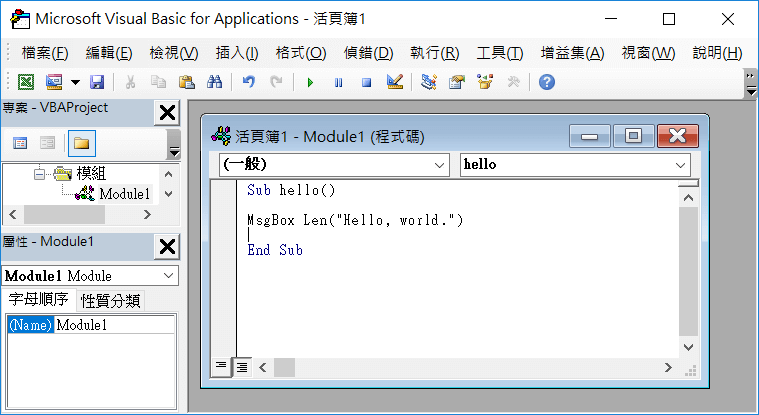Click code window scroll down arrow
Image resolution: width=759 pixels, height=415 pixels.
coord(688,347)
